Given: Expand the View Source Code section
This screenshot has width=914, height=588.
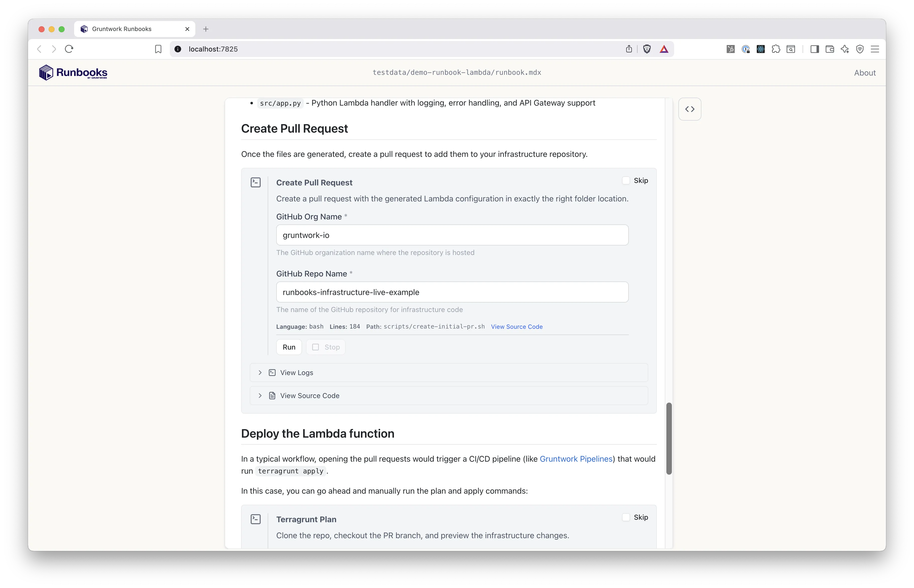Looking at the screenshot, I should [310, 396].
